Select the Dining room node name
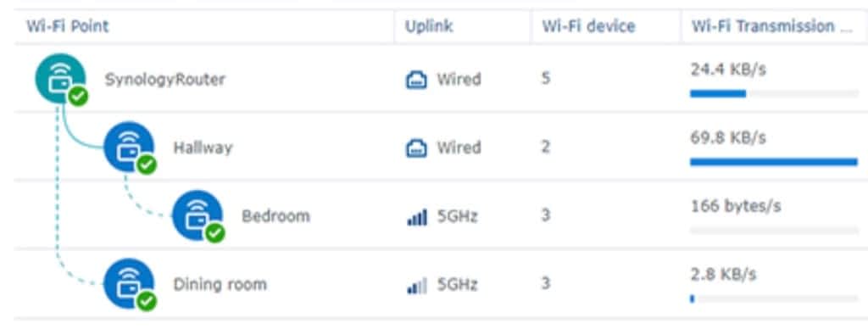The image size is (868, 329). click(x=220, y=285)
